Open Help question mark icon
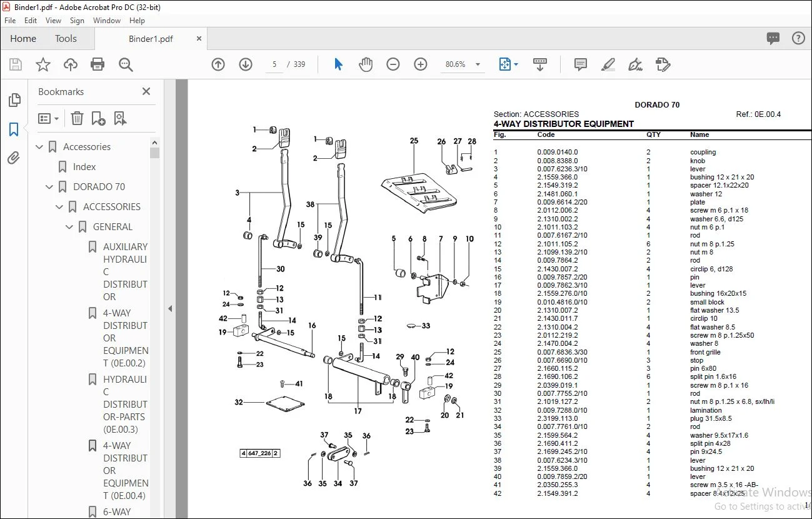812x519 pixels. pyautogui.click(x=798, y=39)
